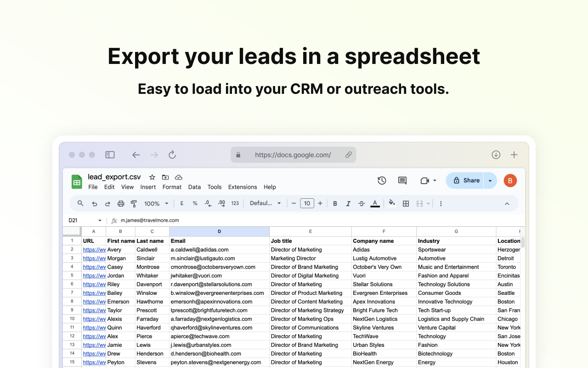Check the cloud save status icon
The height and width of the screenshot is (368, 588).
[x=179, y=177]
